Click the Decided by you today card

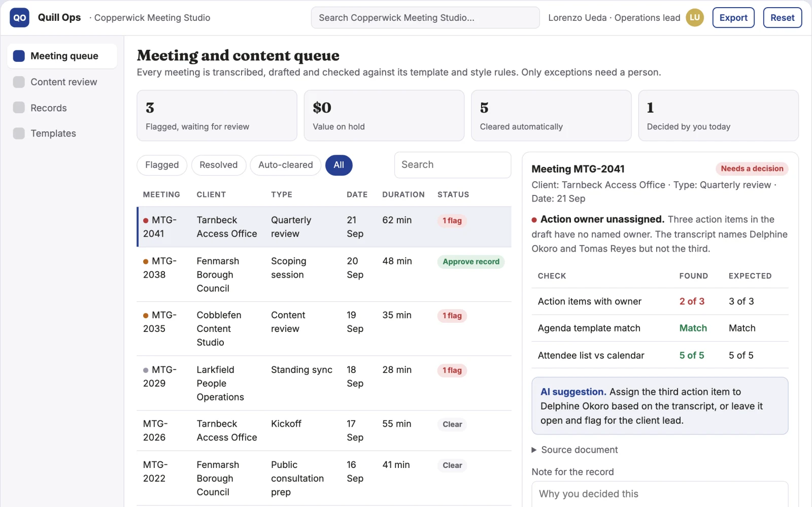pyautogui.click(x=718, y=116)
